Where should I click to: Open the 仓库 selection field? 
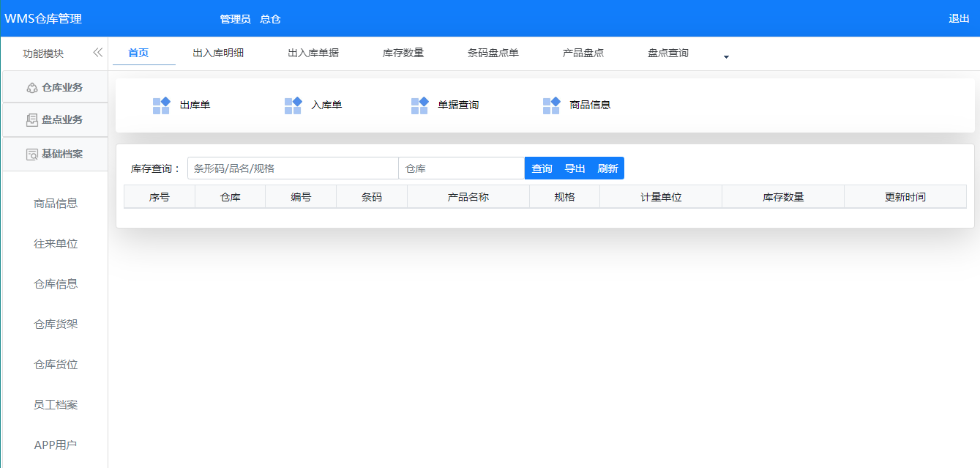tap(461, 168)
